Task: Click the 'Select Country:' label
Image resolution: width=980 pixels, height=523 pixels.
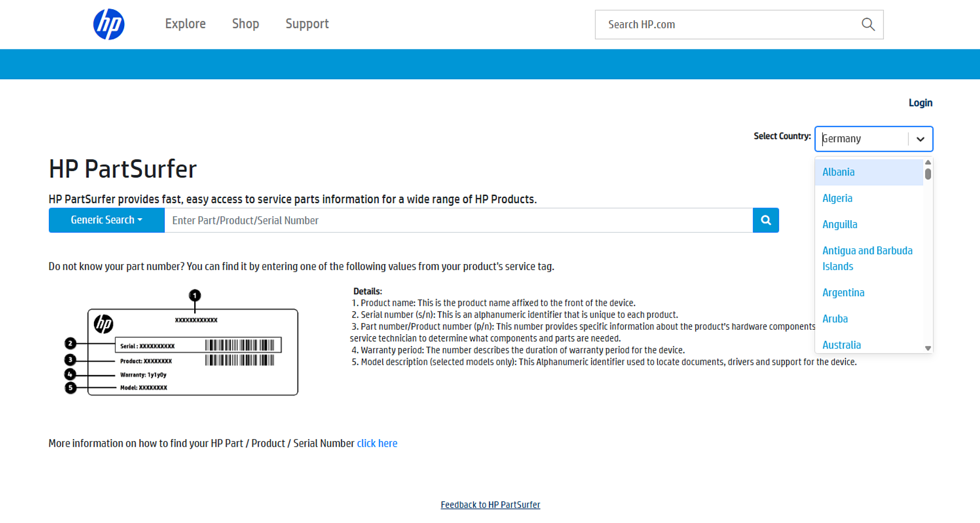Action: [782, 136]
